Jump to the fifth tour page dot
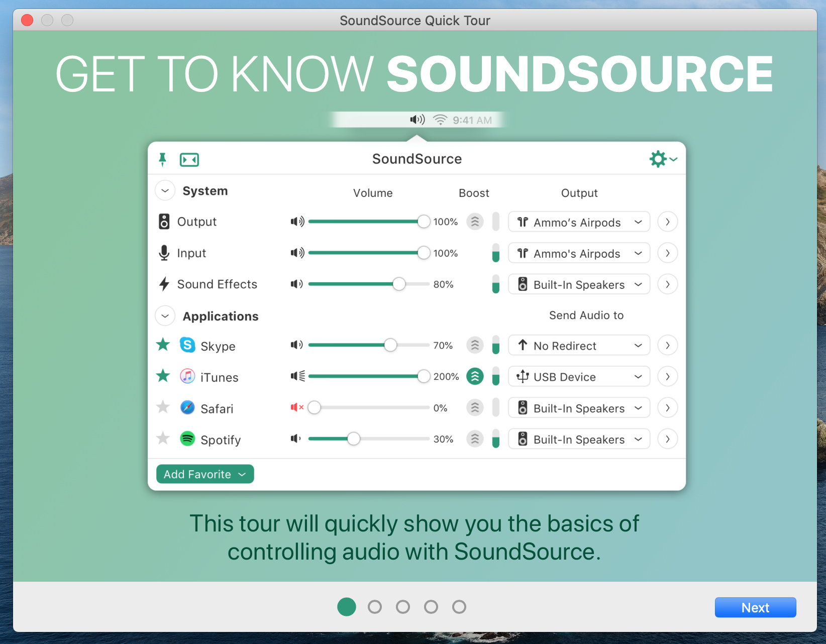The width and height of the screenshot is (826, 644). pos(459,607)
